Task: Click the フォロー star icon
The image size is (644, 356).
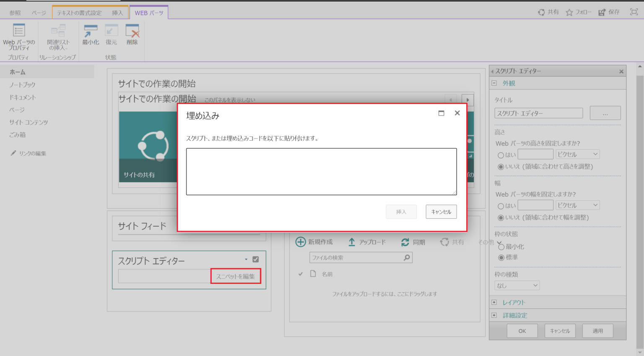Action: [x=569, y=13]
